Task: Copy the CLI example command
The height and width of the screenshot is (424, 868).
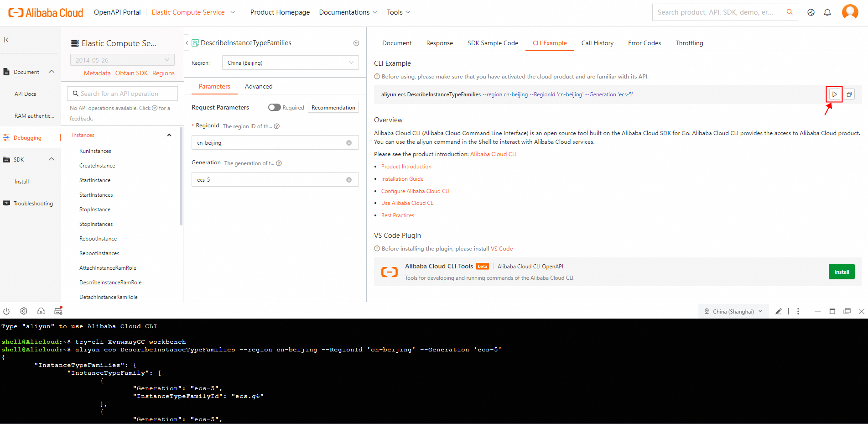Action: point(849,94)
